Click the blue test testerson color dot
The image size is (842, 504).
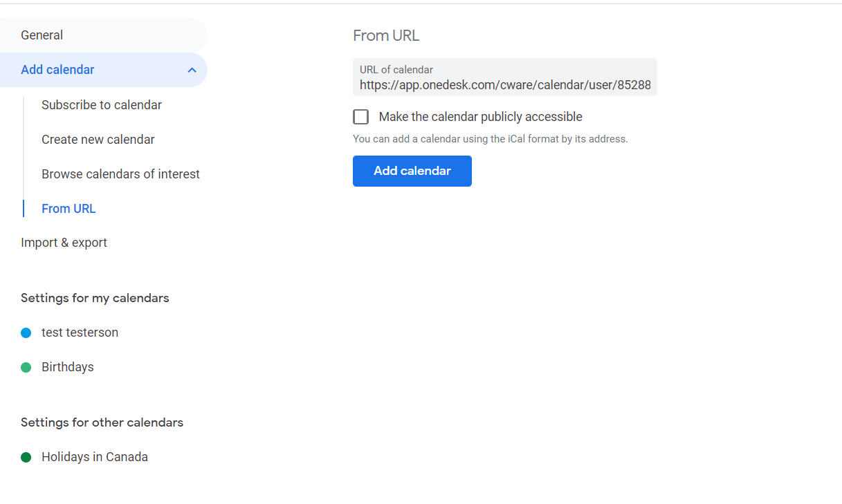(26, 333)
